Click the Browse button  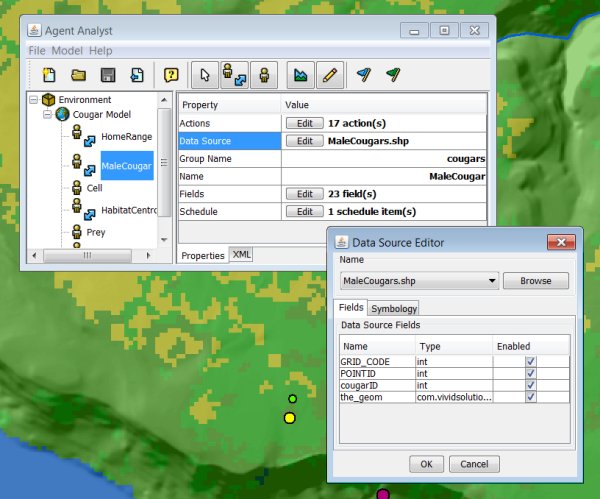[536, 281]
